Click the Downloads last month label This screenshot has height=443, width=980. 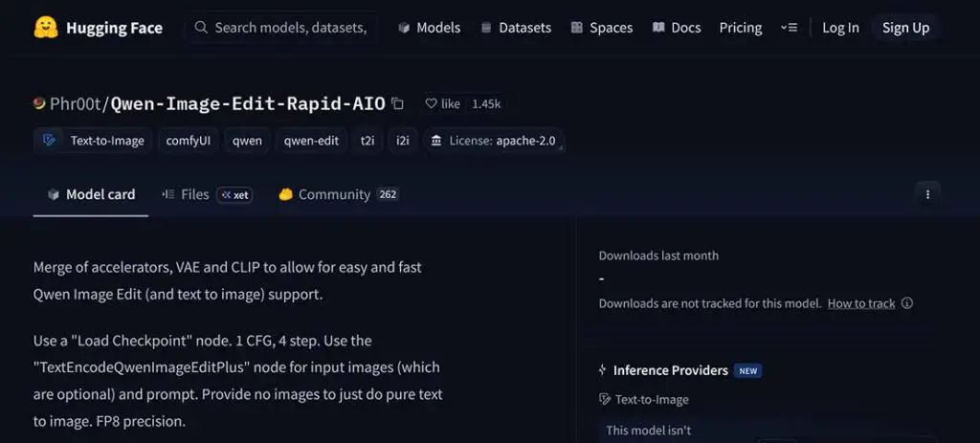click(658, 255)
